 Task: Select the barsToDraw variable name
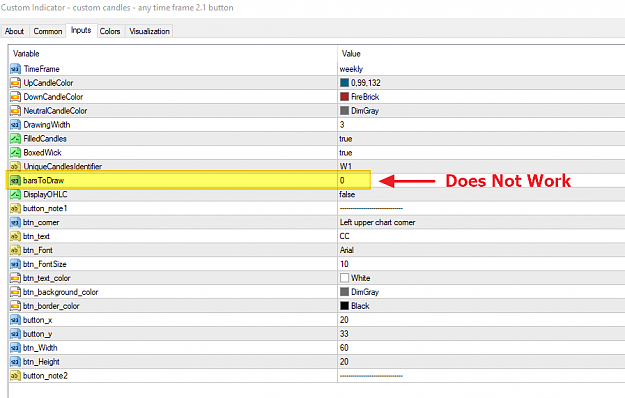coord(43,180)
